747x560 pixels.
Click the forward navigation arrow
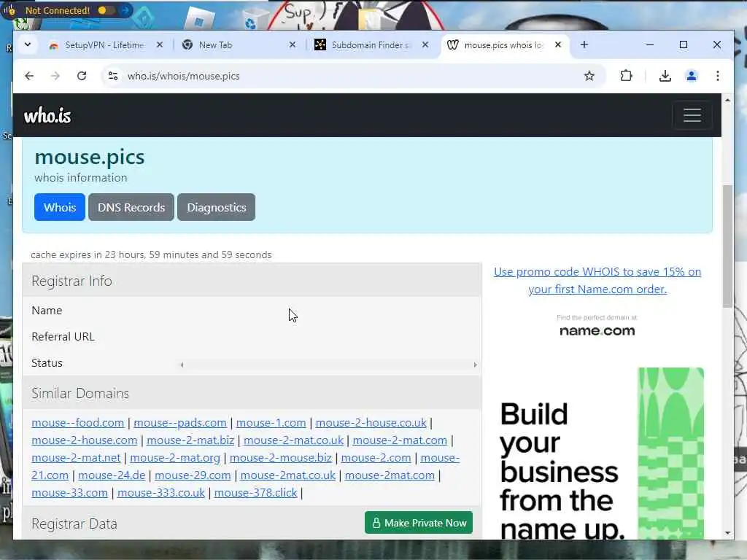pos(55,76)
